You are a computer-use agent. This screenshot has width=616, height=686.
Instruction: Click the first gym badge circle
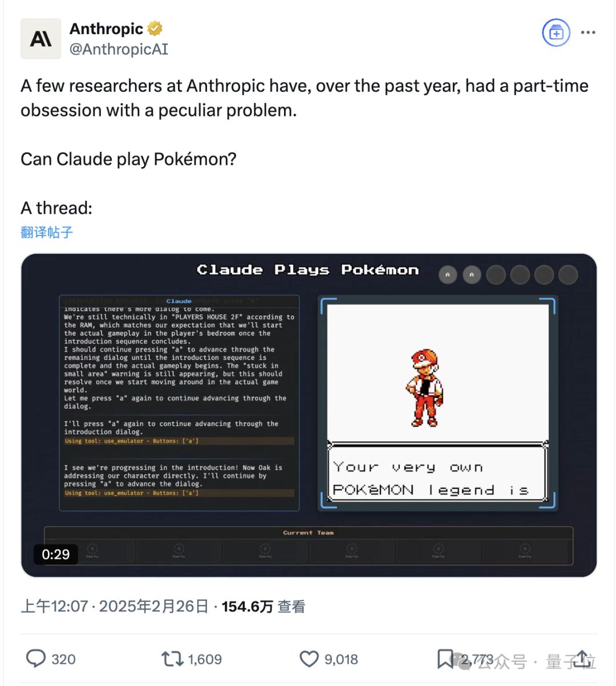[x=448, y=275]
